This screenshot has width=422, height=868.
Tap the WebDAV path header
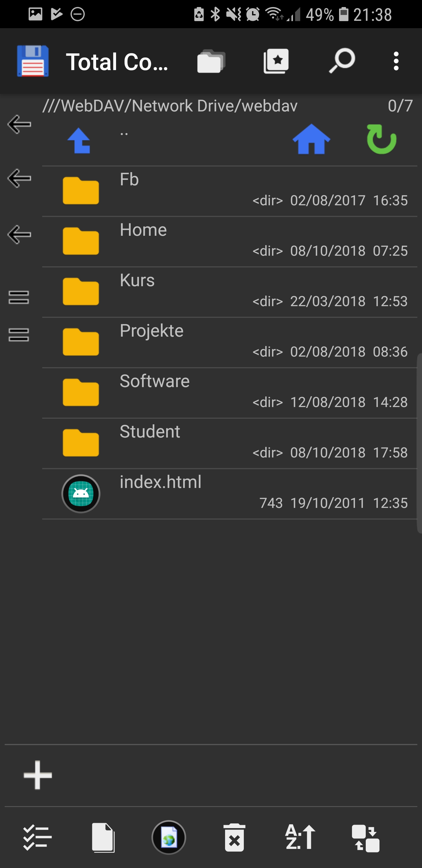[x=170, y=106]
